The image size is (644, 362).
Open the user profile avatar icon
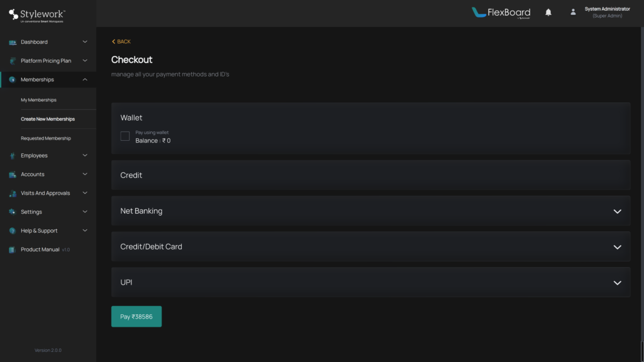573,13
